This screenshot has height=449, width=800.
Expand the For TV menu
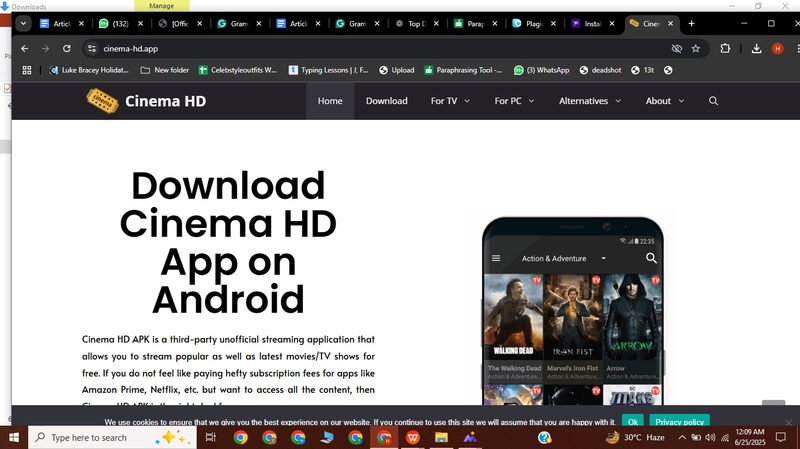(x=450, y=101)
